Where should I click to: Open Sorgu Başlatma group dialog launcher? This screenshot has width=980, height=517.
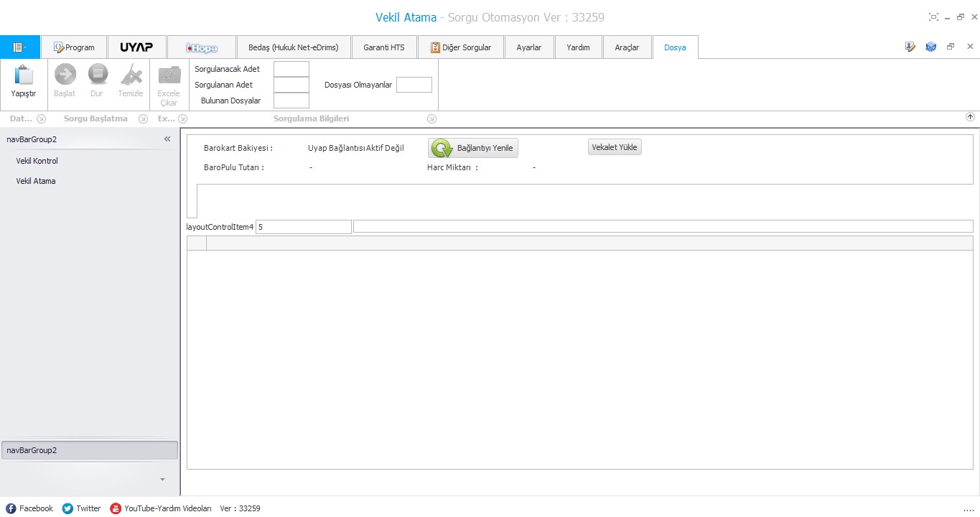143,119
